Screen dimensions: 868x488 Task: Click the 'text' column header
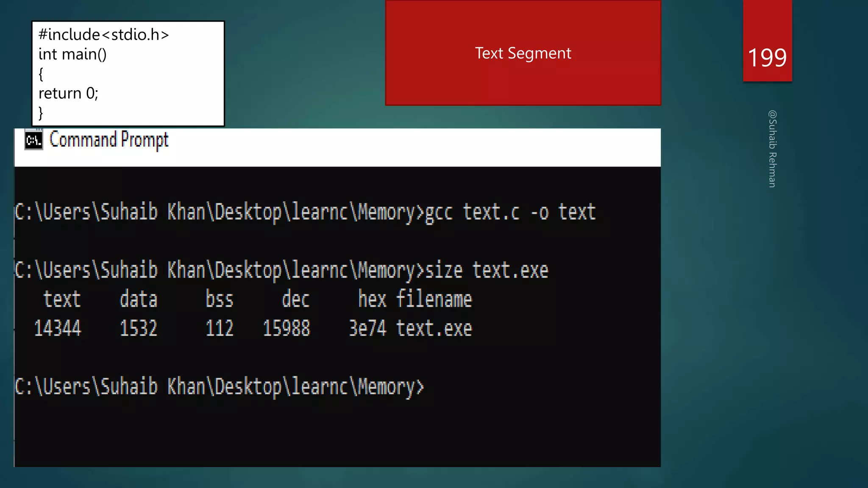(x=62, y=299)
